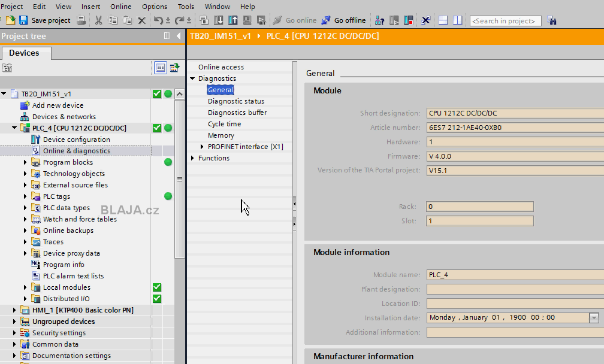Select Diagnostics buffer in the navigation
Viewport: 604px width, 364px height.
237,113
